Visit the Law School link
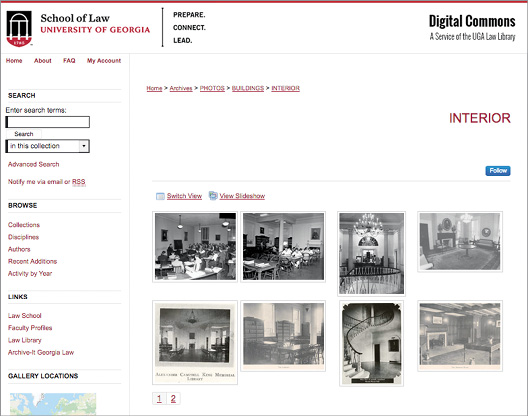528x416 pixels. 25,316
